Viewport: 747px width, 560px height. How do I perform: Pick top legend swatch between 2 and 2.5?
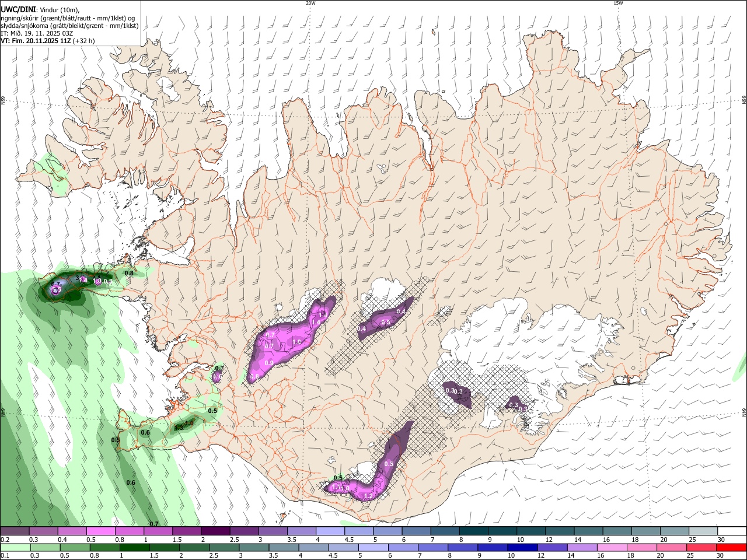pos(215,531)
